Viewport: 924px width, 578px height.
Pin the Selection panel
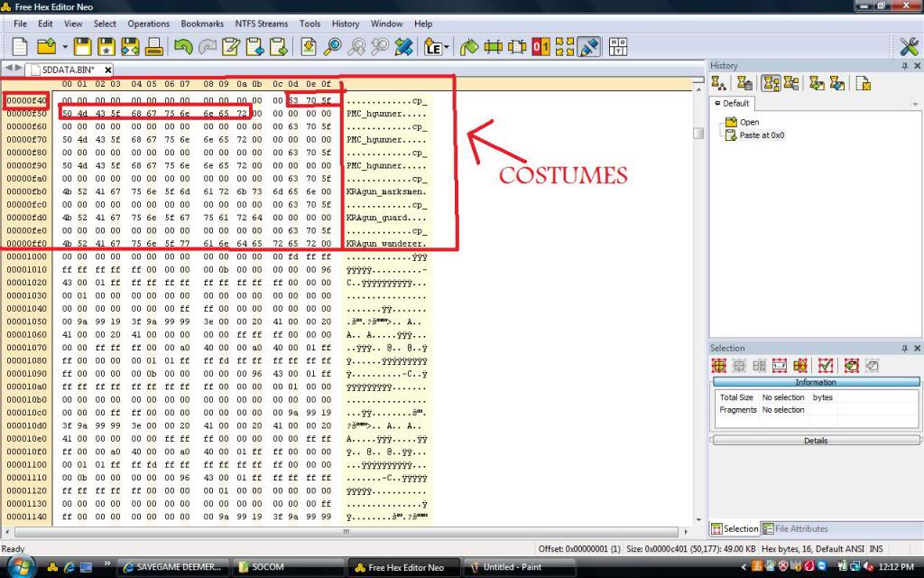(x=905, y=348)
